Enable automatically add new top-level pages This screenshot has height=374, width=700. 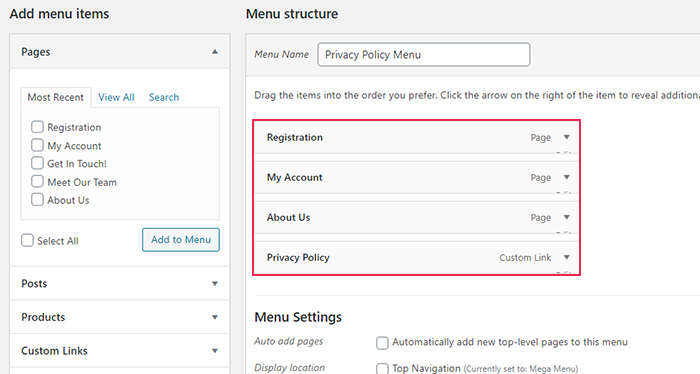pos(382,343)
